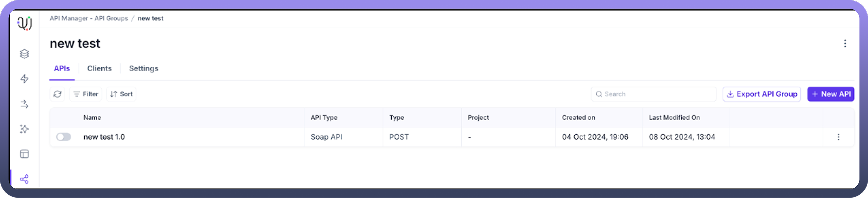Viewport: 868px width, 198px height.
Task: Open the stacked layers sidebar icon
Action: coord(25,54)
